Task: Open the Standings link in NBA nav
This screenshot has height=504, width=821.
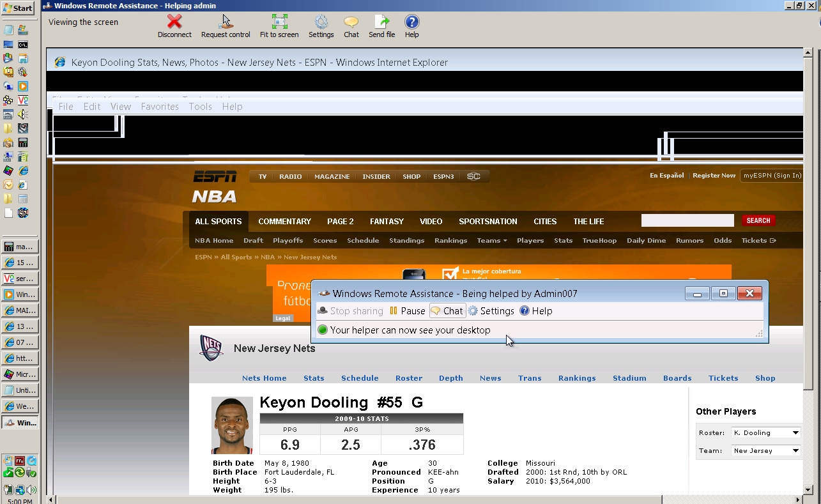Action: click(407, 241)
